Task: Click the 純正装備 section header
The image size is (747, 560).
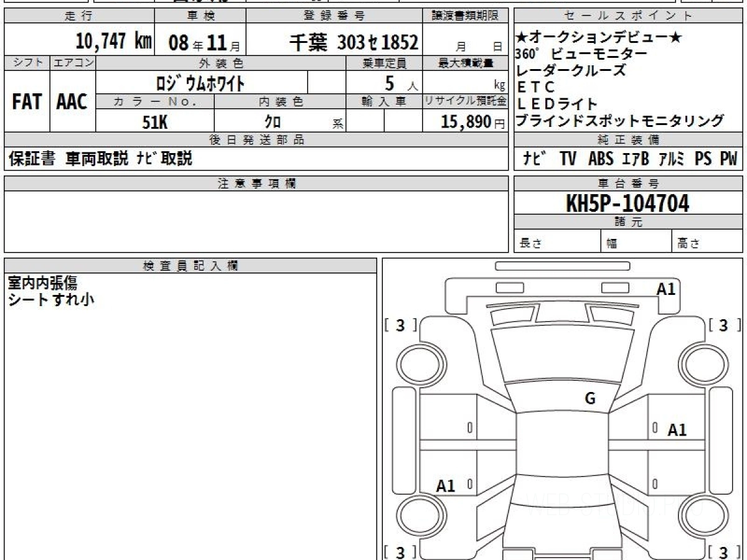Action: [628, 140]
